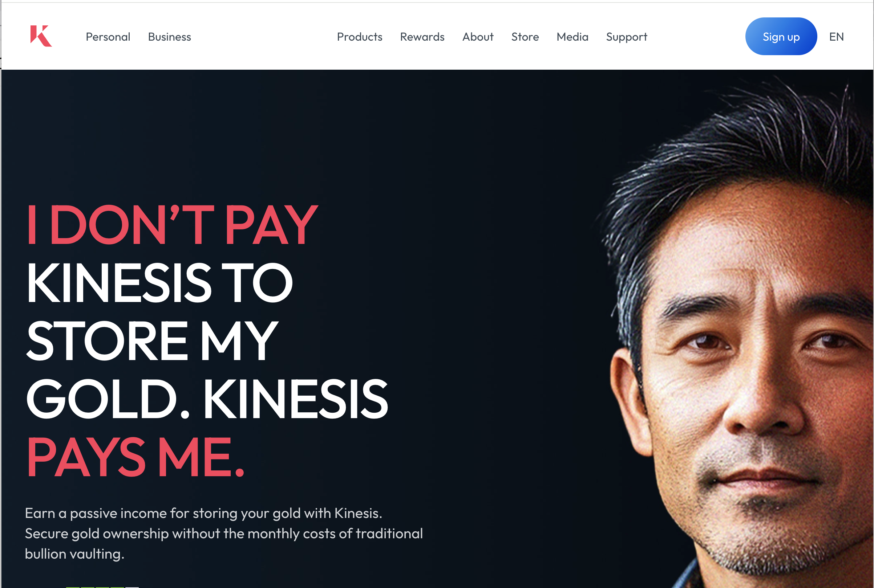
Task: Open the Products menu
Action: point(360,37)
